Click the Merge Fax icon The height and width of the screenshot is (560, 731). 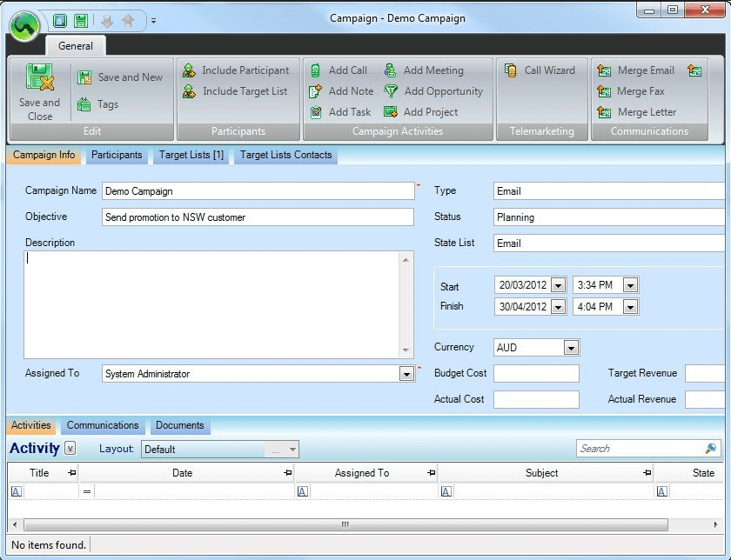[x=604, y=91]
